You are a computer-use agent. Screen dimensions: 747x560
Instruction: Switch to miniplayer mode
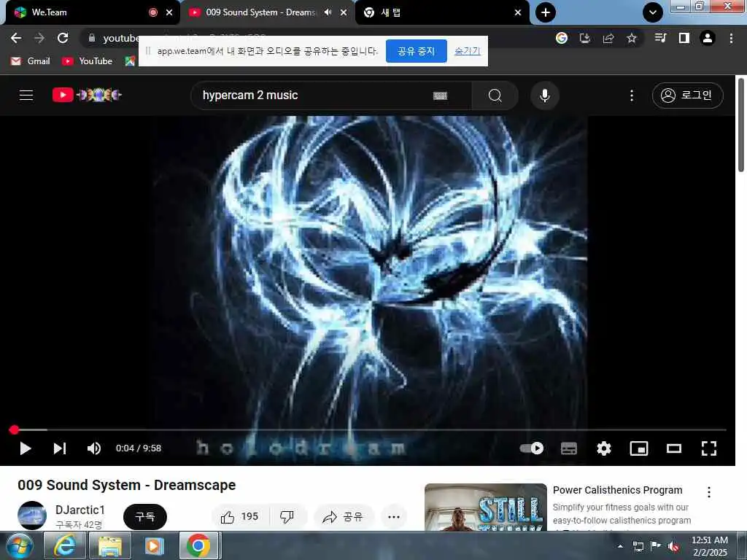639,448
